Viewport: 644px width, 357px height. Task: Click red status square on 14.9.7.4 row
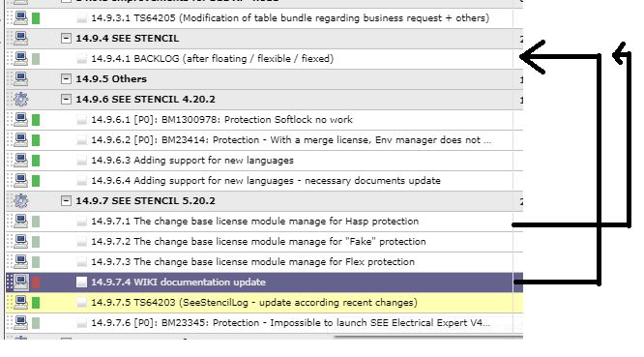click(36, 283)
